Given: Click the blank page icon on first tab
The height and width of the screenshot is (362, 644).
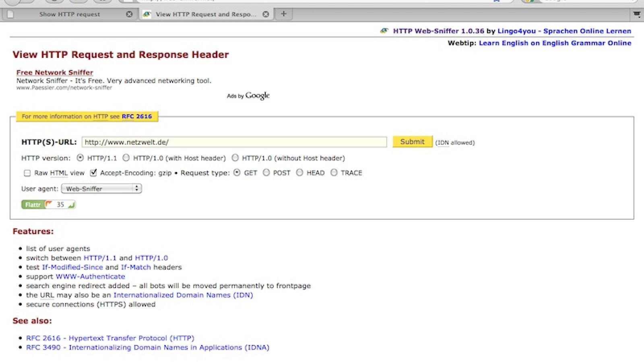Looking at the screenshot, I should [x=10, y=14].
